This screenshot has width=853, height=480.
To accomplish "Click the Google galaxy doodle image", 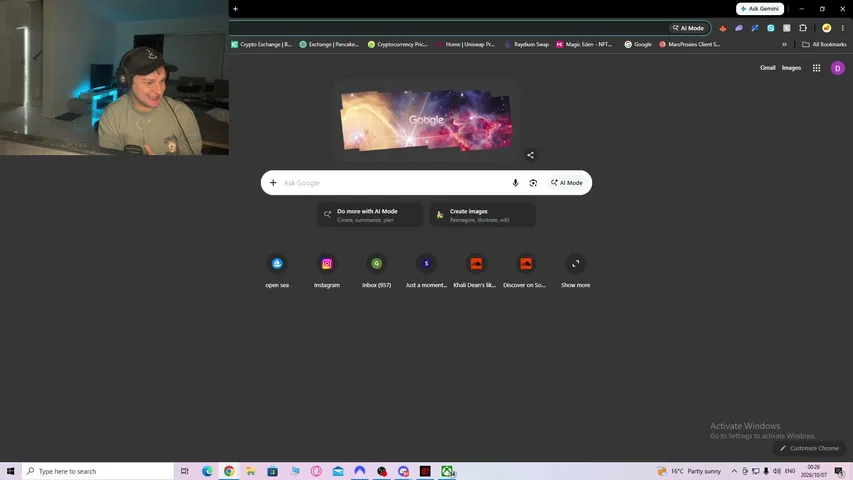I will [426, 120].
